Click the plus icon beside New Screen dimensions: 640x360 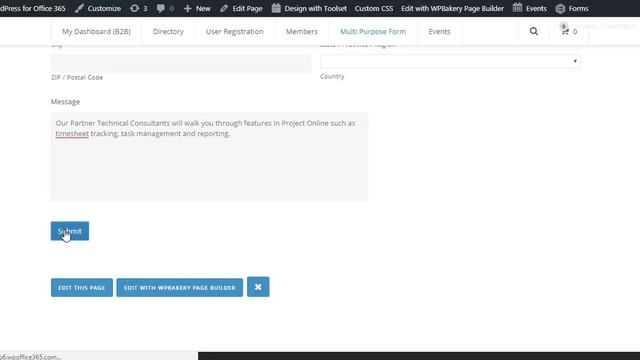point(187,8)
